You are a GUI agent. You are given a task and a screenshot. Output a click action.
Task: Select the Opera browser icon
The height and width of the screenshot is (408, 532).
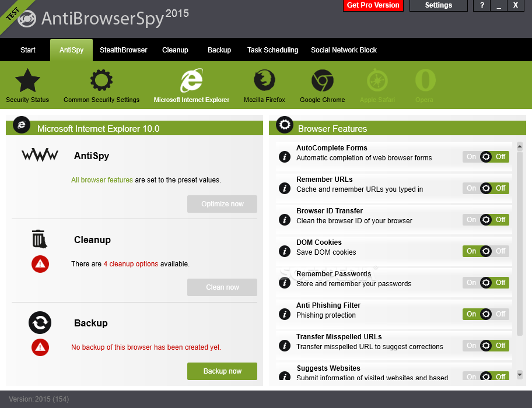pos(425,80)
